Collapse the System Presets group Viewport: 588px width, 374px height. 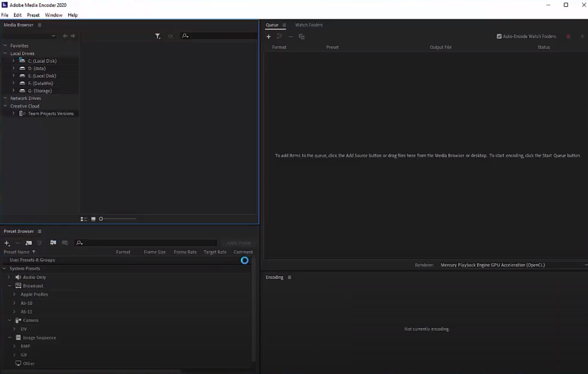[4, 269]
